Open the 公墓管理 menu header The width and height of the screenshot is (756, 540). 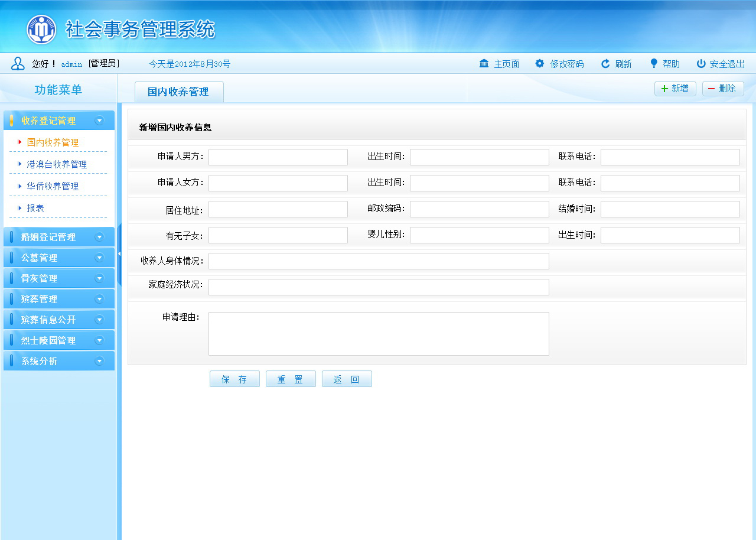(x=59, y=258)
